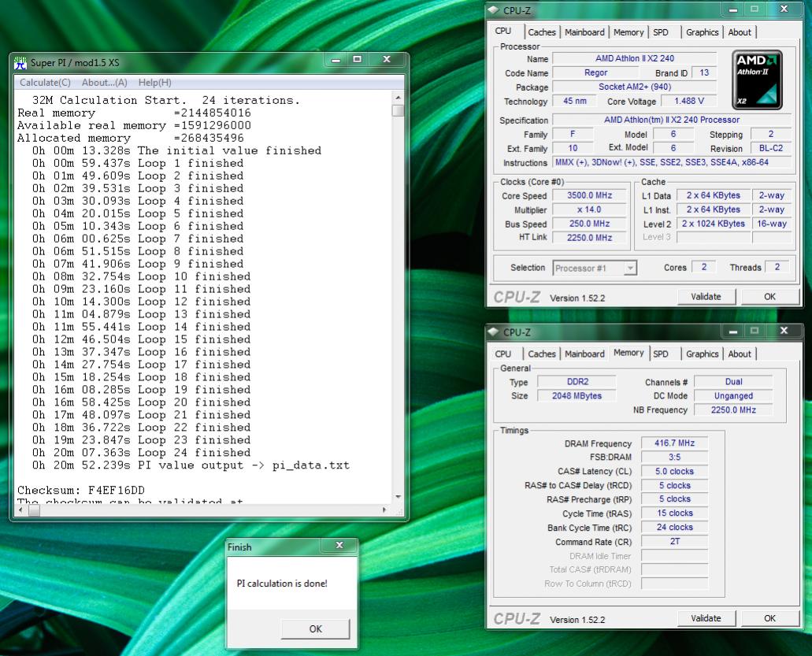The width and height of the screenshot is (812, 656).
Task: Click the Checksum: F4EF16DD line
Action: point(81,490)
